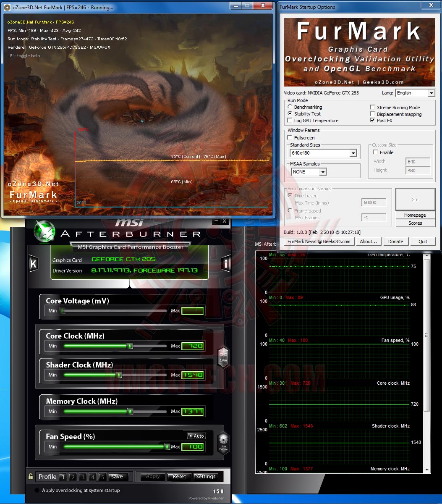Screen dimensions: 442x504
Task: Tick the Fullscreen checkbox
Action: click(x=290, y=138)
